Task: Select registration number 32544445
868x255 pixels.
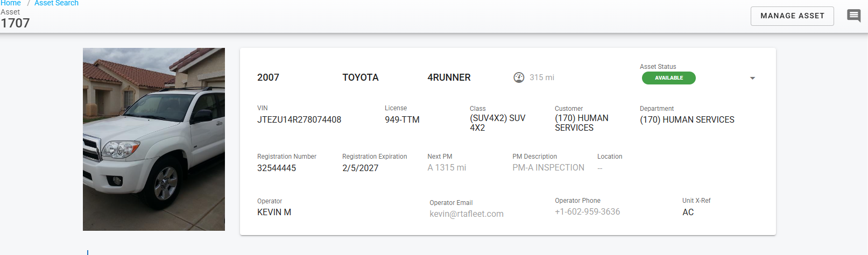Action: [277, 168]
